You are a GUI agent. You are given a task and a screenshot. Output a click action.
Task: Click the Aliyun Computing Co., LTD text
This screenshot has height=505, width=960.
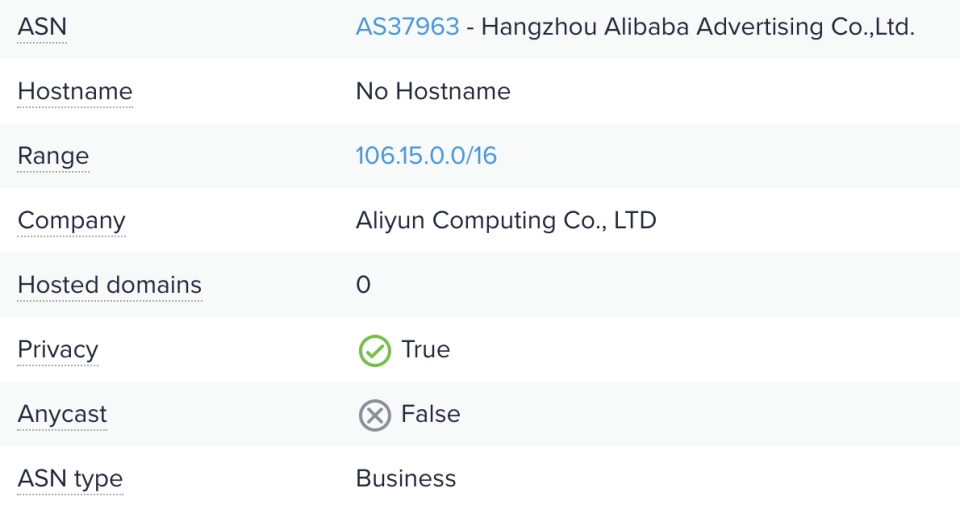coord(505,221)
